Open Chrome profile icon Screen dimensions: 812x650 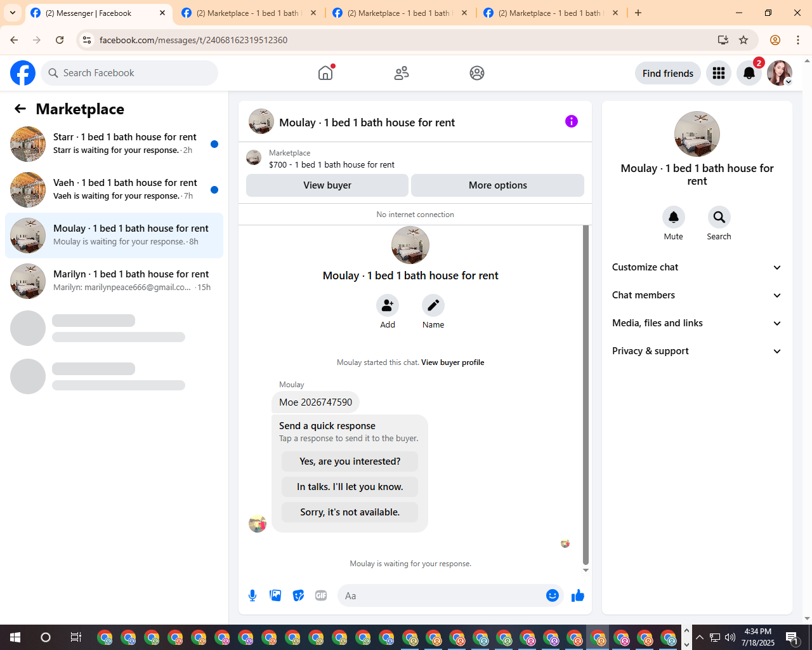(775, 40)
